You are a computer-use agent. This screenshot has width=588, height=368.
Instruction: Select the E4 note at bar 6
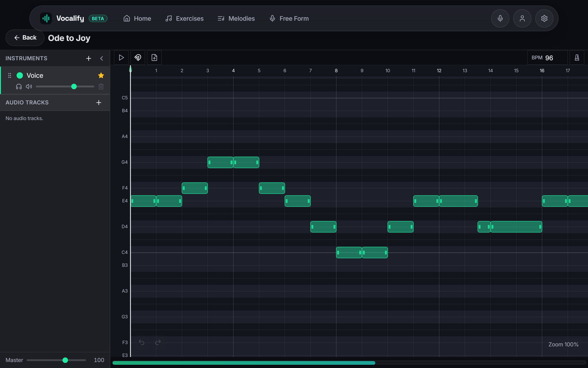click(x=298, y=201)
